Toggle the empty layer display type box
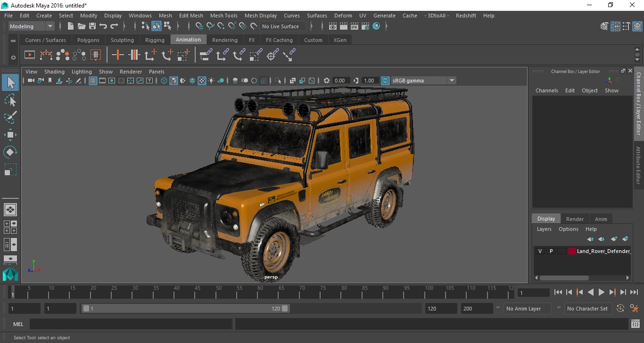Screen dimensions: 644x343 [561, 251]
